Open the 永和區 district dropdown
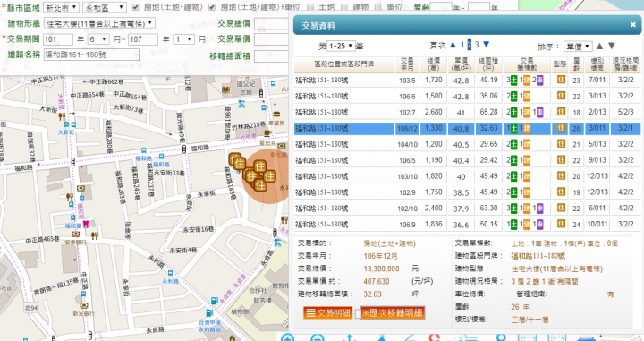 pos(105,7)
